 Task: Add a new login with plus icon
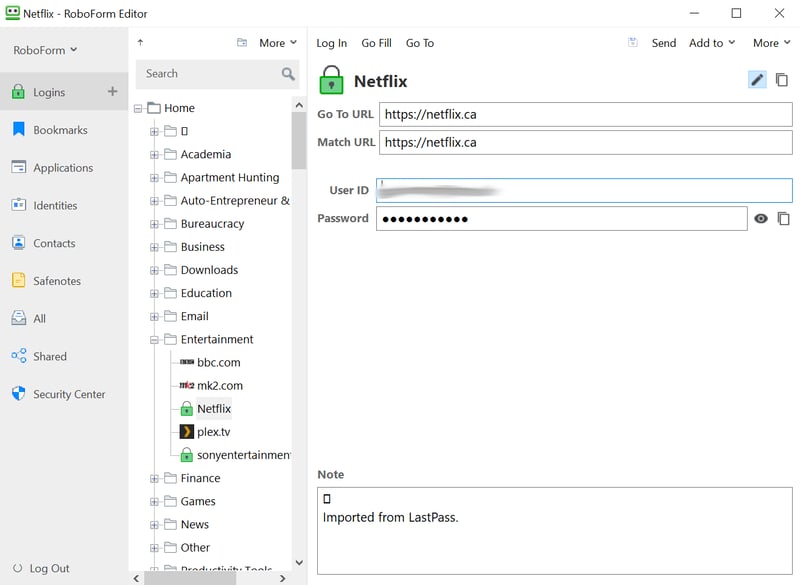[x=112, y=91]
